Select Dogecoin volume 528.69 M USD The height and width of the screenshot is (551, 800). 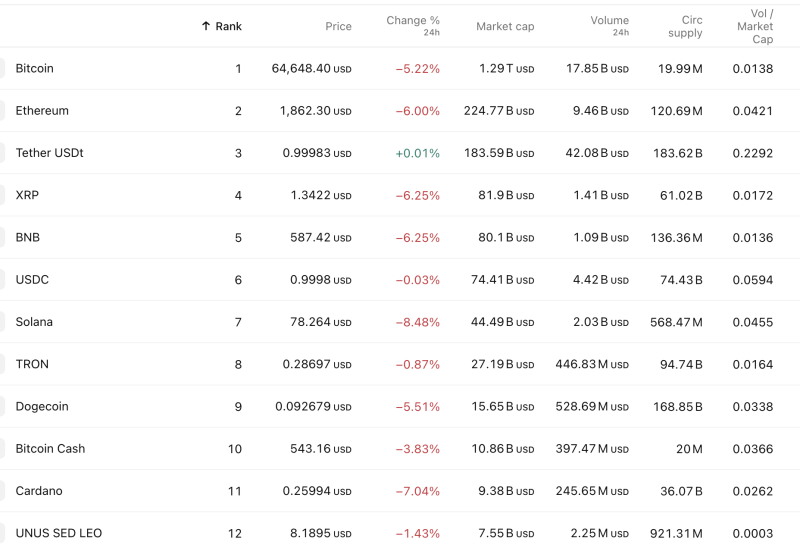(x=592, y=407)
